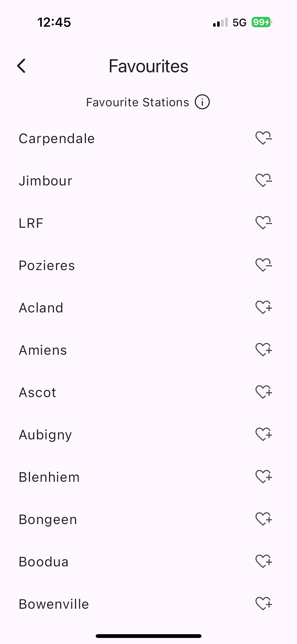Open the Jimbour station entry
The width and height of the screenshot is (297, 644).
(46, 181)
